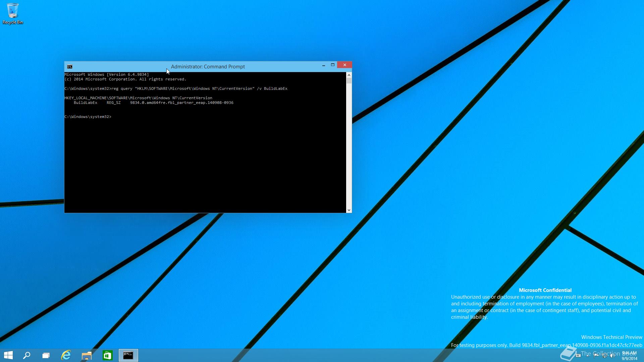Open the Command Prompt system menu icon

point(70,67)
